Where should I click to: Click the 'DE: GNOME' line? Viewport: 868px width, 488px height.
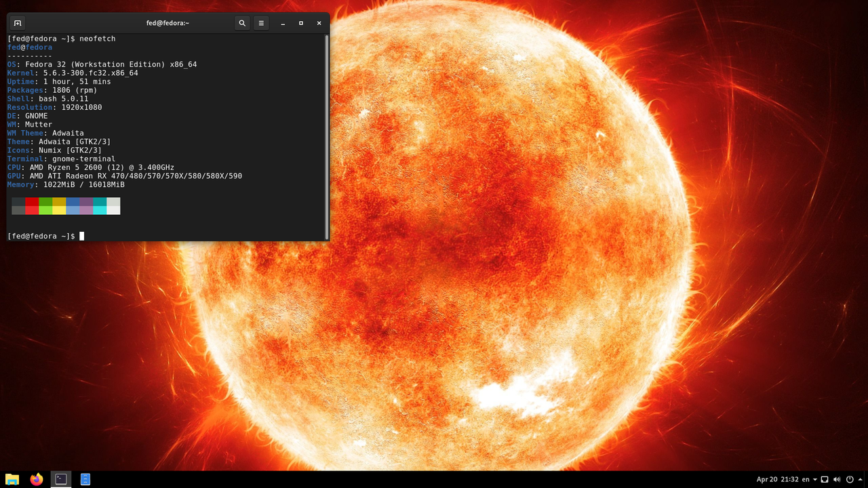27,116
